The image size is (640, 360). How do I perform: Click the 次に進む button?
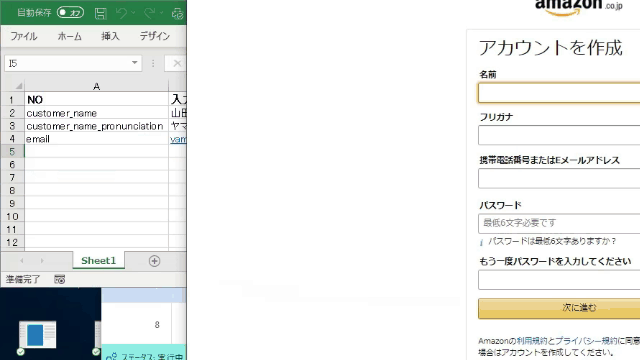pyautogui.click(x=559, y=308)
